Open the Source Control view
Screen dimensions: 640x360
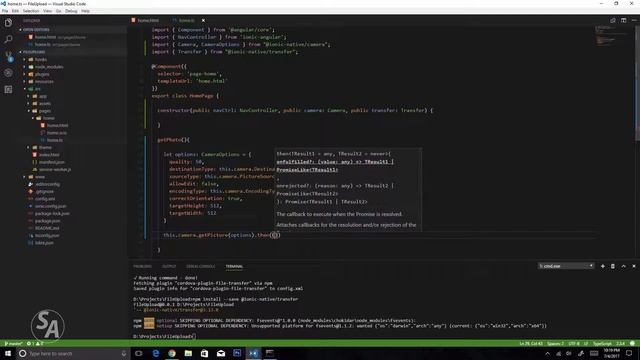pos(8,56)
